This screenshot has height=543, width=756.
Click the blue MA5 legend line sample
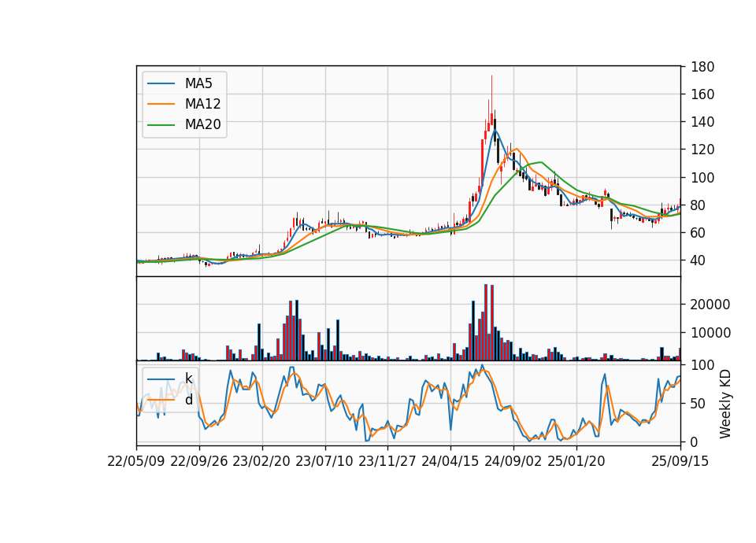pos(161,84)
